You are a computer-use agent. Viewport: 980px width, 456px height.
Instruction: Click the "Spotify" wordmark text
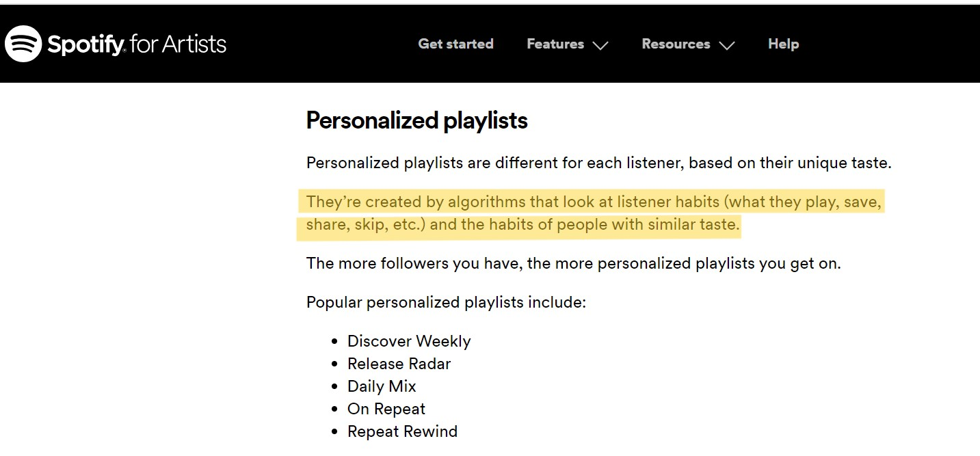click(x=85, y=44)
